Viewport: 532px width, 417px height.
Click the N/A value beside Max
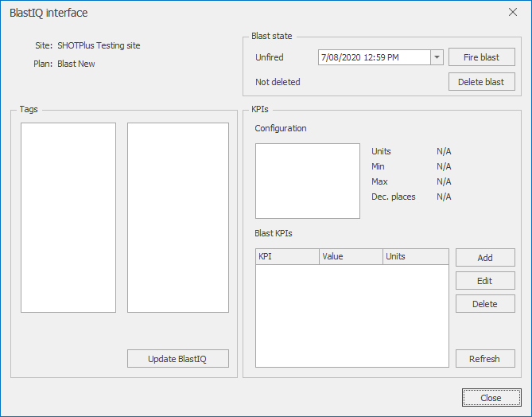point(444,181)
